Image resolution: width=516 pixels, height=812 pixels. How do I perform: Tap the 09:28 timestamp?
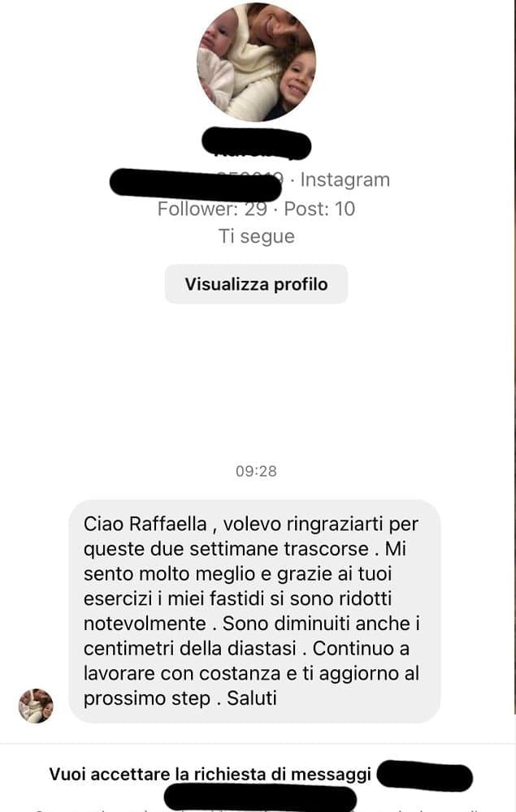[x=256, y=471]
